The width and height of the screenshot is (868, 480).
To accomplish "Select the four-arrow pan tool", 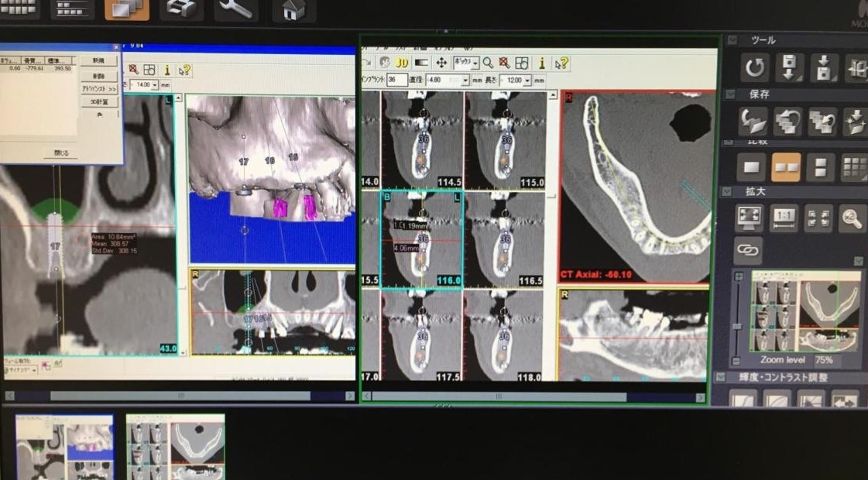I will [x=441, y=63].
